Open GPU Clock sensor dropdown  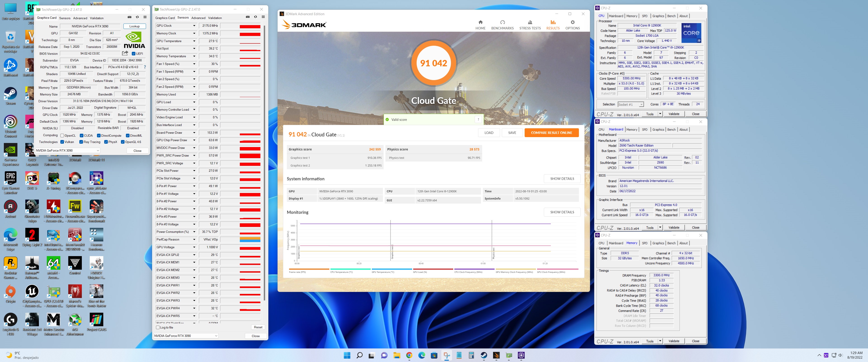194,26
